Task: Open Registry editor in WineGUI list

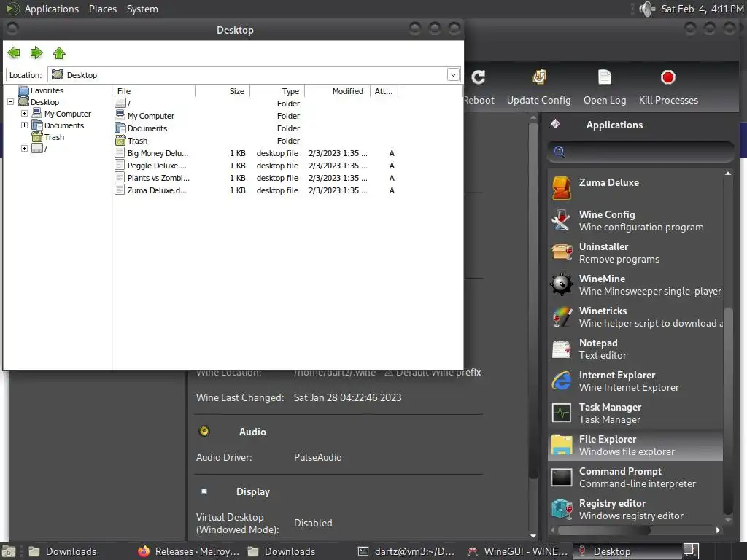Action: click(635, 509)
